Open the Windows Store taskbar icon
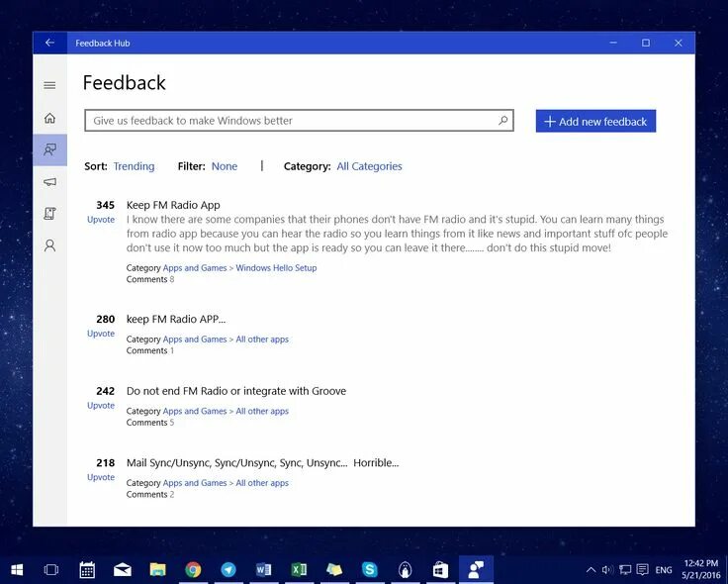Screen dimensions: 728x584 (x=440, y=569)
